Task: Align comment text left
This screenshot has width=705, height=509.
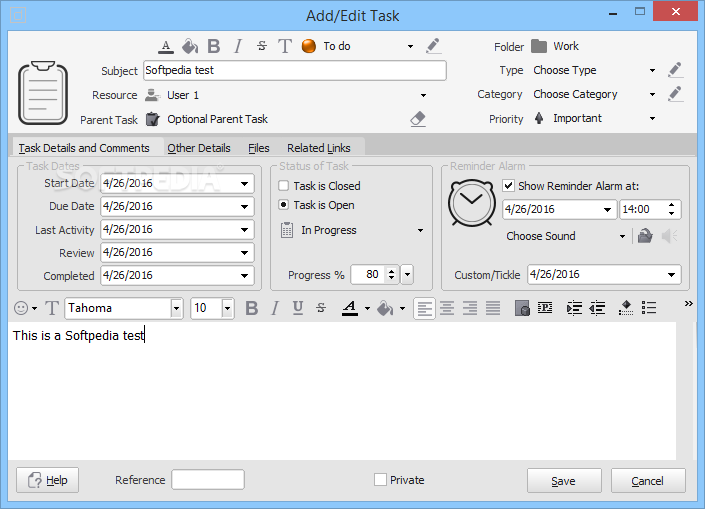Action: coord(424,308)
